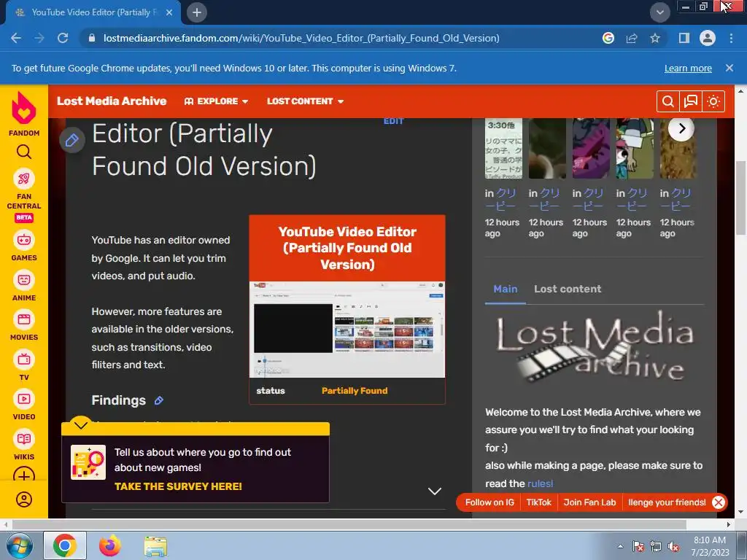The image size is (747, 560).
Task: Open the Video play icon
Action: (x=24, y=399)
